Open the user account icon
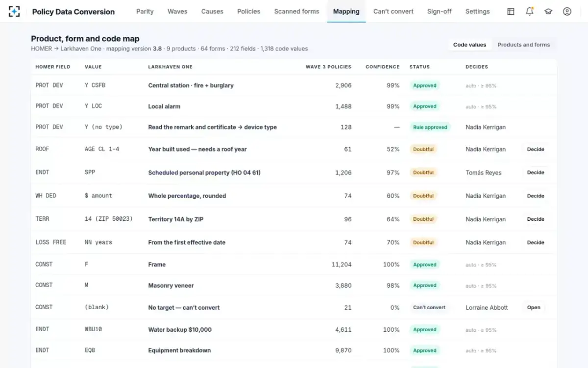The width and height of the screenshot is (588, 368). pos(567,11)
